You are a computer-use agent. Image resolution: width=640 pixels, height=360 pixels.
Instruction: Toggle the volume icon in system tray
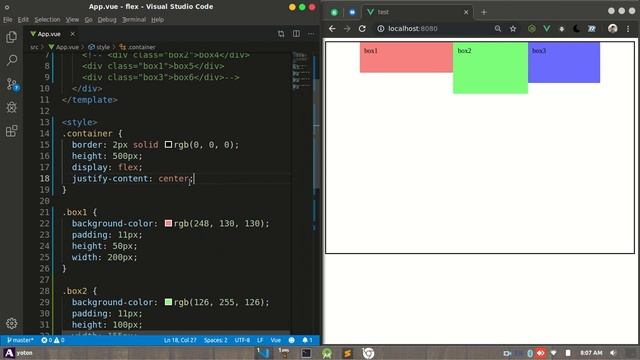pos(613,353)
